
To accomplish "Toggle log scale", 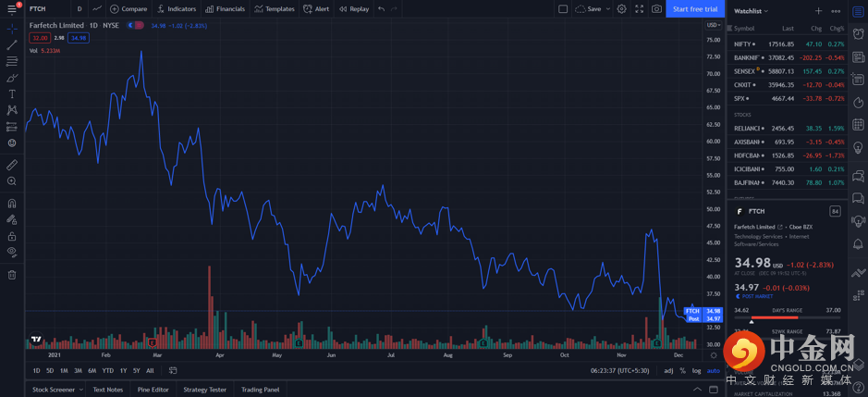I will coord(696,370).
